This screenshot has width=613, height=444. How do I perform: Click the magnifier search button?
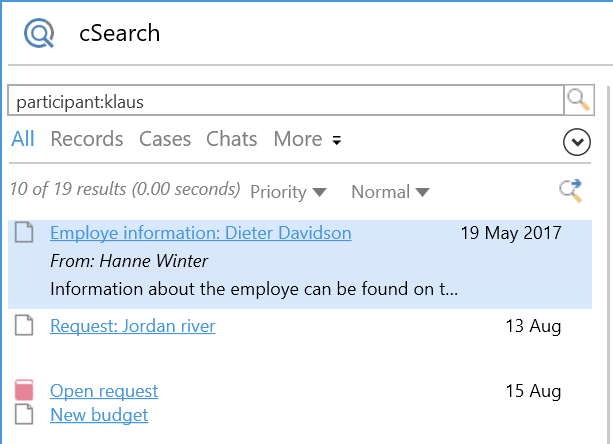(x=578, y=100)
